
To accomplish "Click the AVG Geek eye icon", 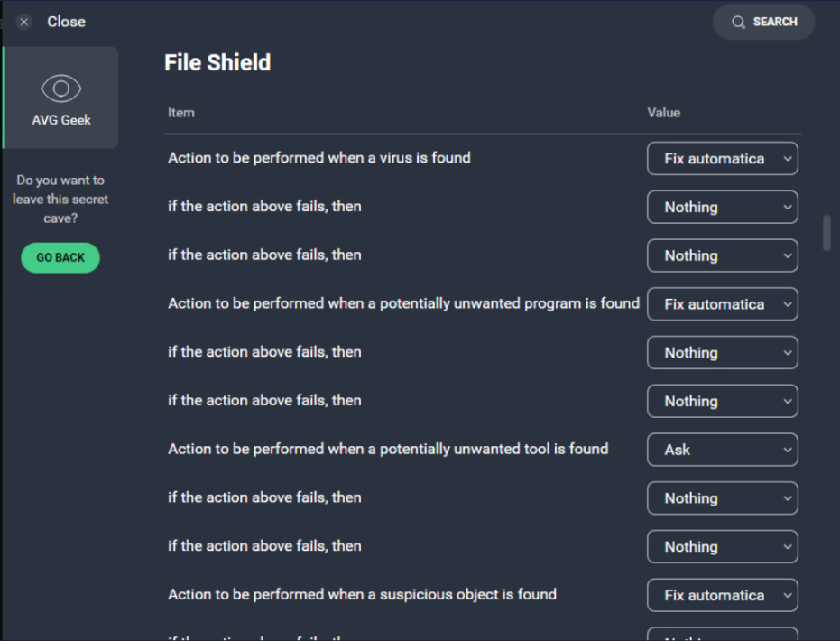I will click(60, 88).
